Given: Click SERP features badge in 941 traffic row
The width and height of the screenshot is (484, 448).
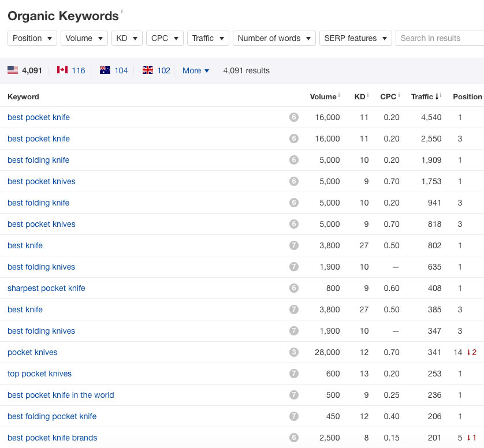Looking at the screenshot, I should tap(294, 203).
